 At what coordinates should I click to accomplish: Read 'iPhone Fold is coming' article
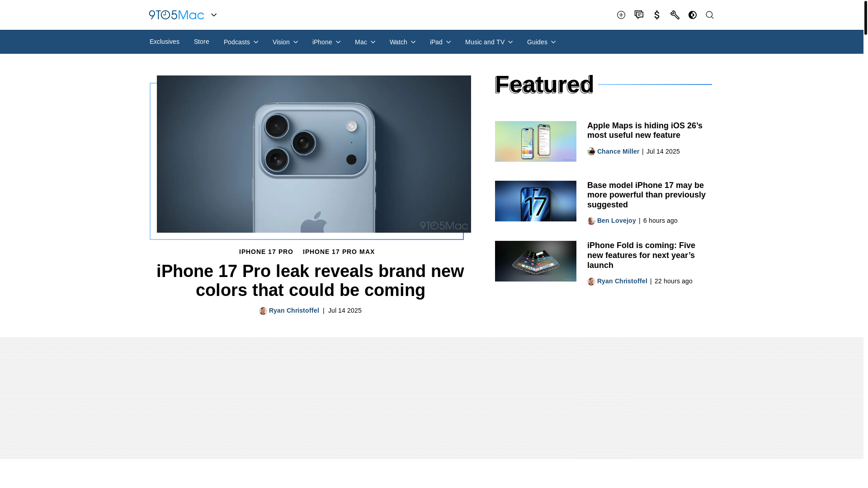(x=641, y=255)
